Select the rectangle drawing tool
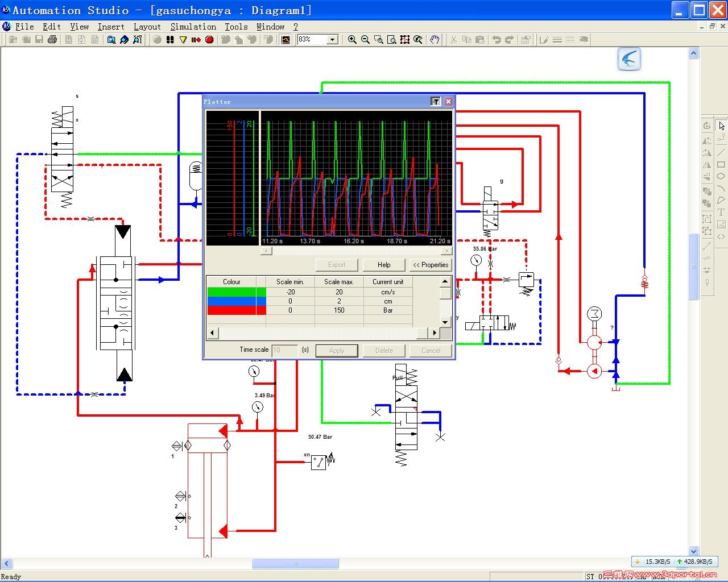 click(x=721, y=165)
